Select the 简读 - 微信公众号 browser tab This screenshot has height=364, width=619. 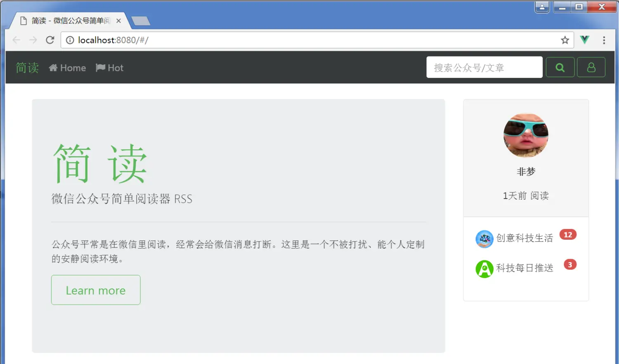pos(70,21)
